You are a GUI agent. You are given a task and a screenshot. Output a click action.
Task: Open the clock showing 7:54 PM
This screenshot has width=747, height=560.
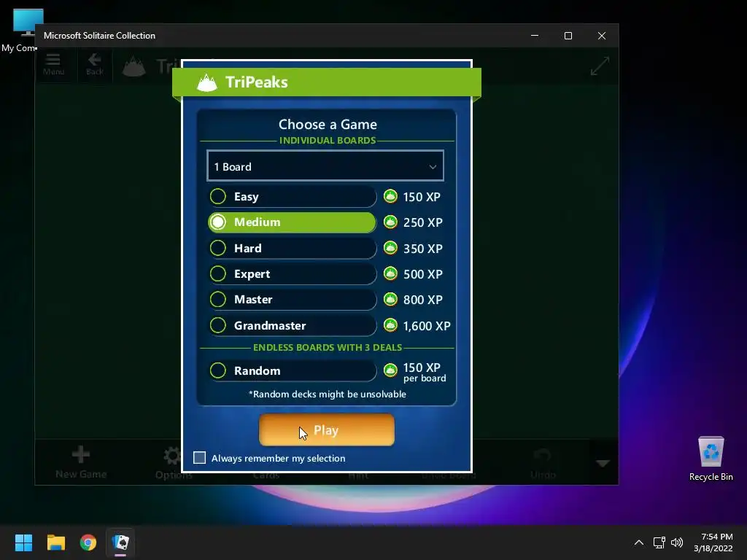click(x=713, y=542)
